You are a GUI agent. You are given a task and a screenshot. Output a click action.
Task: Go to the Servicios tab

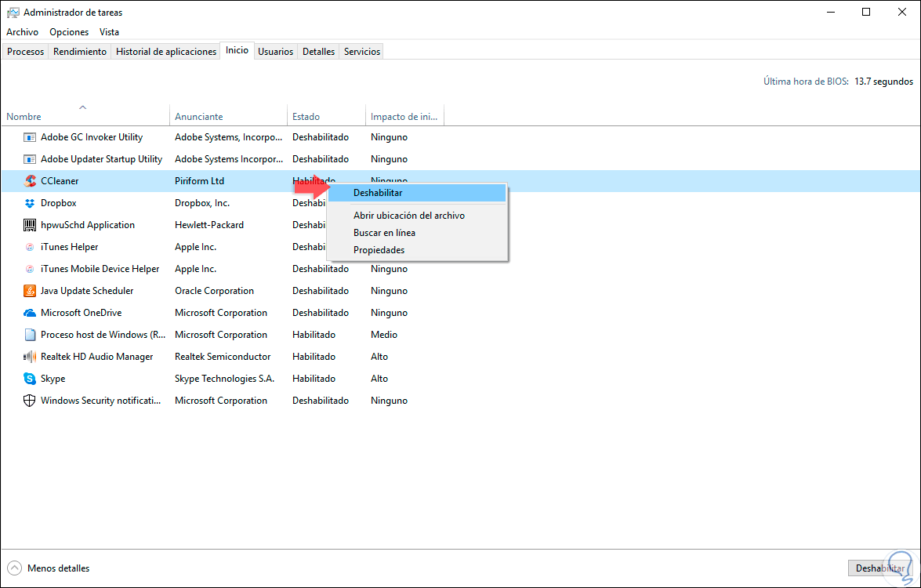coord(362,52)
